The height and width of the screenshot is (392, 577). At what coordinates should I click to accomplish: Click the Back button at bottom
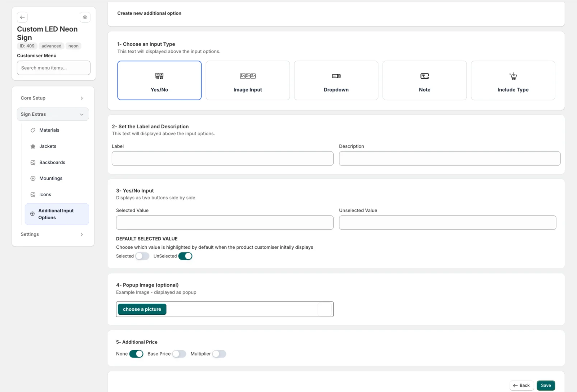coord(521,386)
